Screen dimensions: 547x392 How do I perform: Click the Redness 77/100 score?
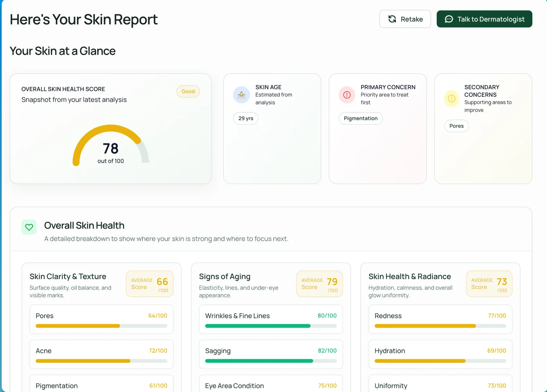(497, 315)
